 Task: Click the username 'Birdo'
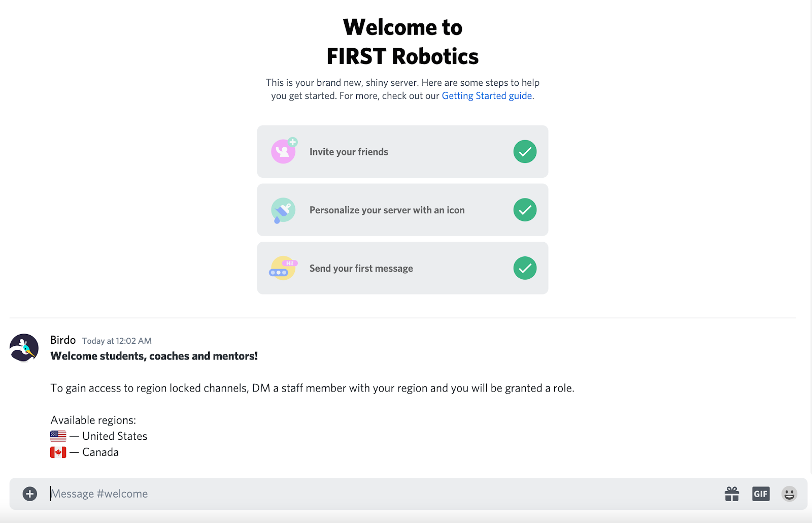62,340
